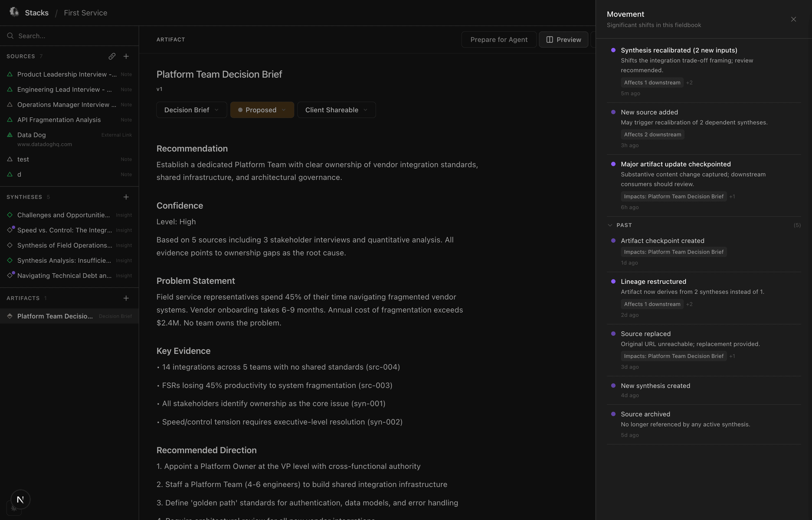This screenshot has width=812, height=520.
Task: Click the Preview button
Action: [564, 40]
